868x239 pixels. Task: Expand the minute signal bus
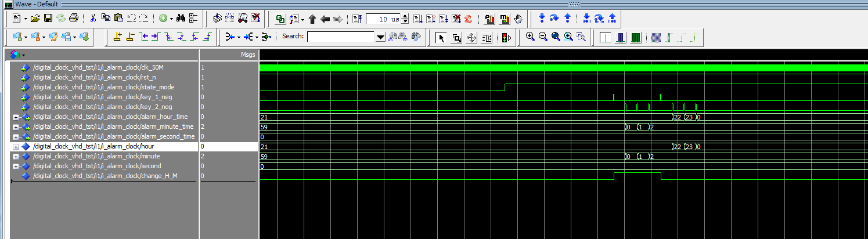[16, 157]
